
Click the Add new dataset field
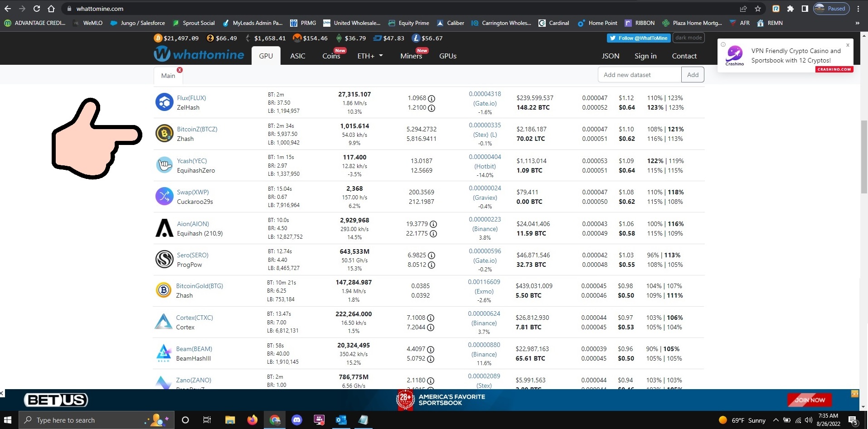coord(639,75)
